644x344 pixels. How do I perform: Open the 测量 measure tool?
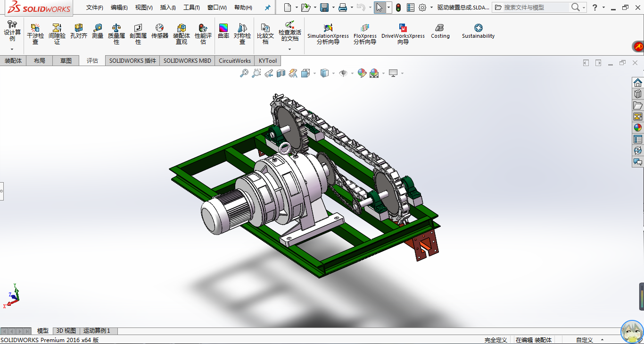point(98,31)
